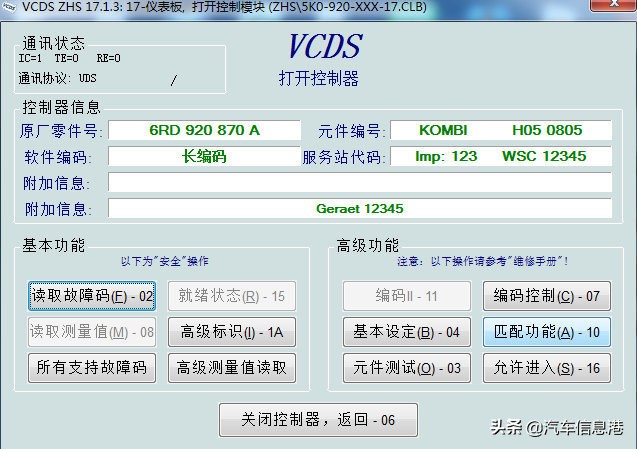Open 匹配功能(A) - 10 adaptation

point(546,332)
